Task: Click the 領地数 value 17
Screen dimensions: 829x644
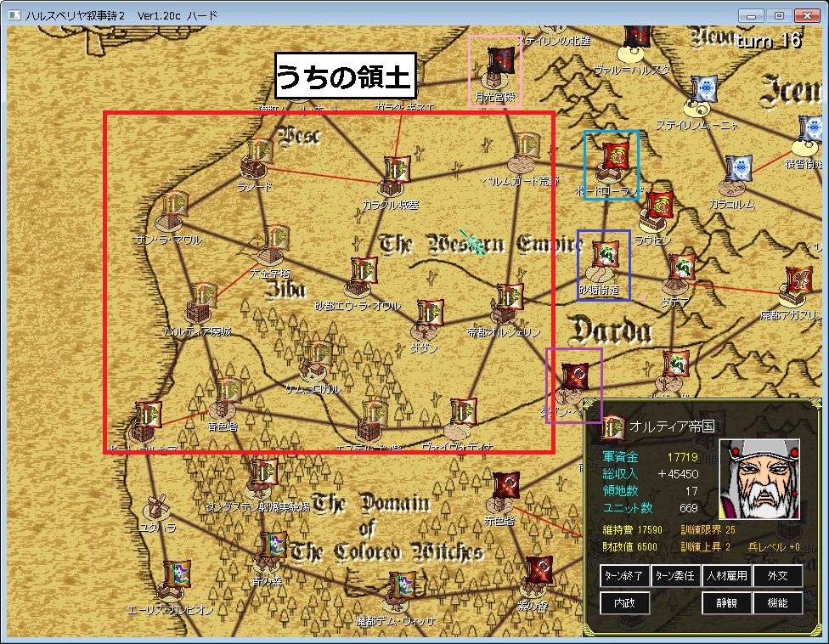Action: click(691, 491)
